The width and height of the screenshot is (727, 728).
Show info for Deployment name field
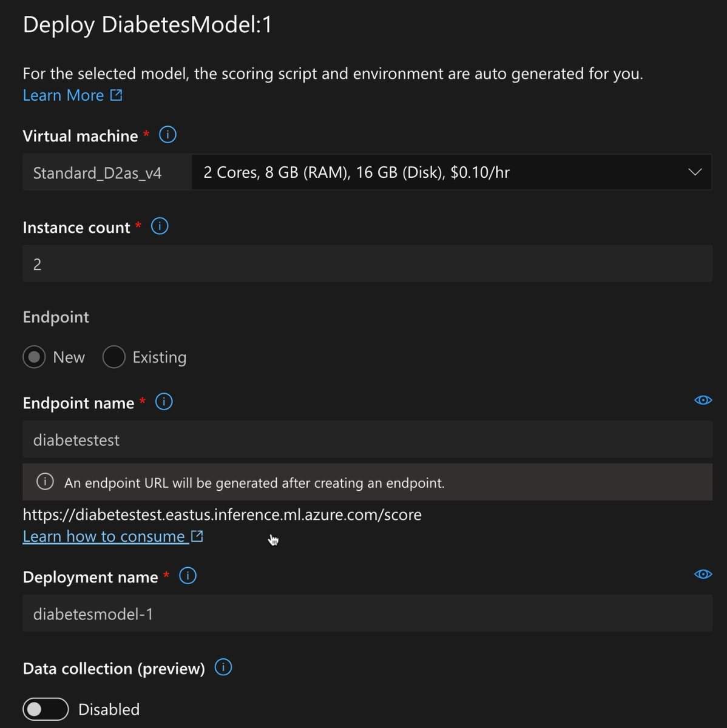(x=188, y=576)
